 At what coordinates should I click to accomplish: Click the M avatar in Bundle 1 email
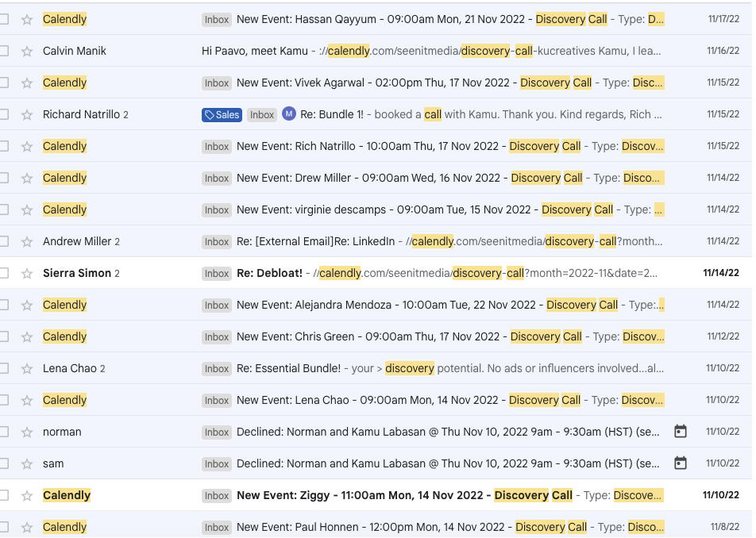pos(289,114)
